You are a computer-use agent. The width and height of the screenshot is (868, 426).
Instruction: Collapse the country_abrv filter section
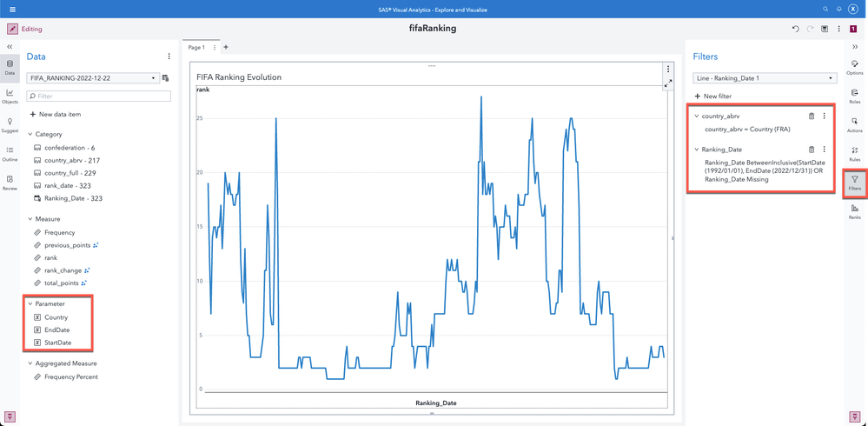[x=696, y=116]
